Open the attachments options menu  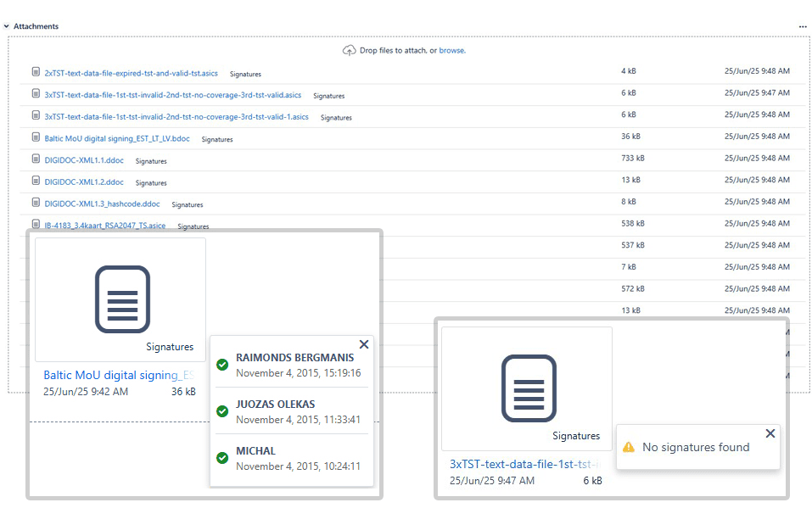(x=803, y=26)
